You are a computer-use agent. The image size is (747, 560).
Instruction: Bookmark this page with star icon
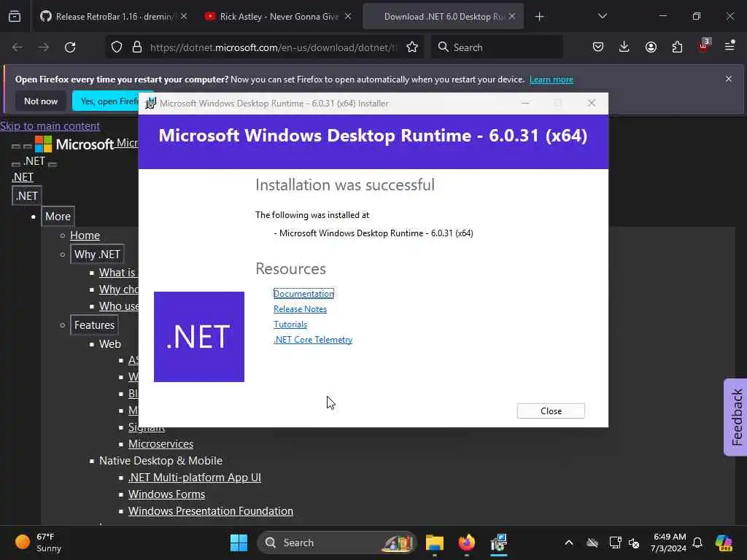(x=412, y=47)
